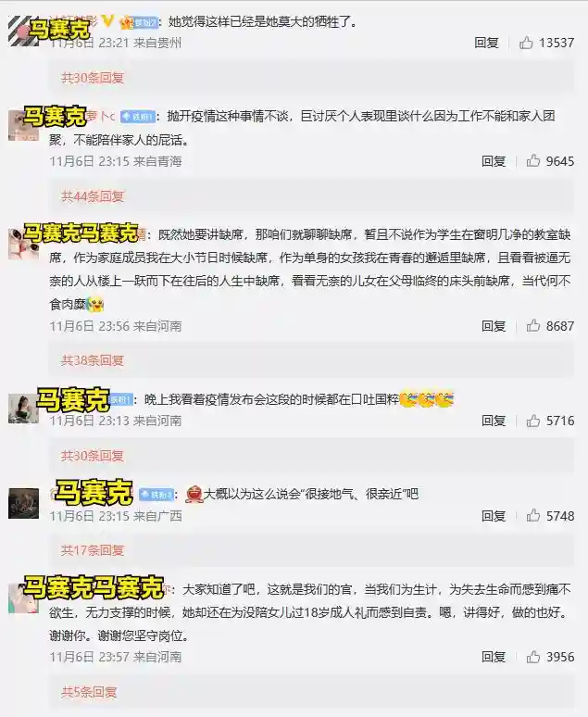Click the blue 铁粉 badge on Qinghai comment
This screenshot has height=717, width=588.
pyautogui.click(x=138, y=117)
